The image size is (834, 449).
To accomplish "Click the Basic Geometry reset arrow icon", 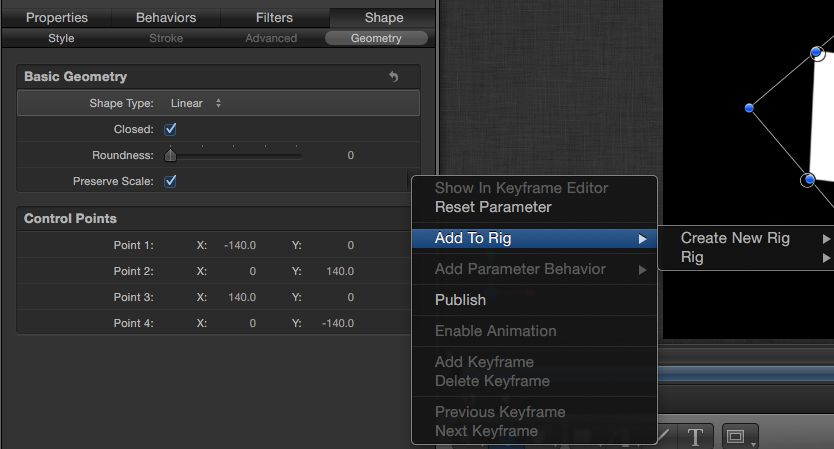I will click(x=393, y=77).
